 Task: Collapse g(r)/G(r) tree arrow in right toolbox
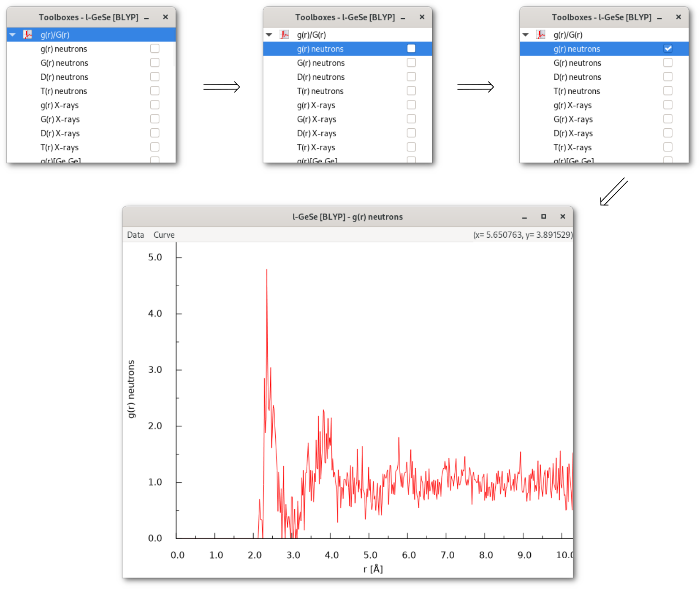pyautogui.click(x=526, y=35)
